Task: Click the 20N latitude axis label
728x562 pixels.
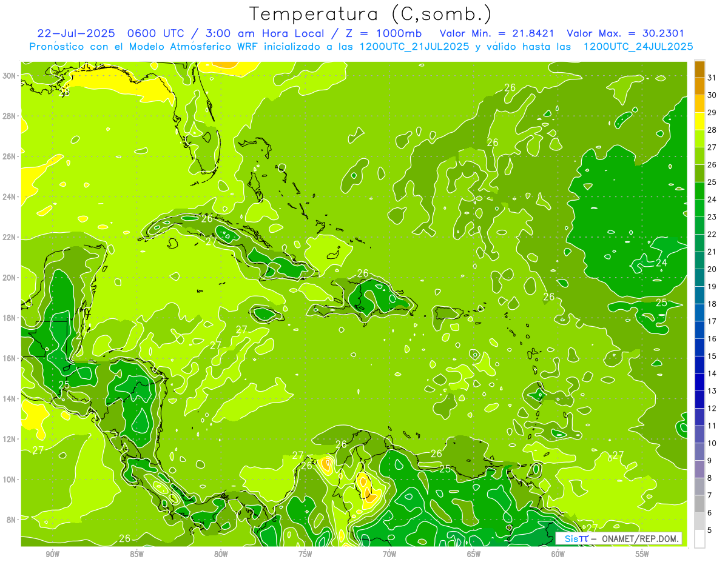Action: [x=10, y=277]
